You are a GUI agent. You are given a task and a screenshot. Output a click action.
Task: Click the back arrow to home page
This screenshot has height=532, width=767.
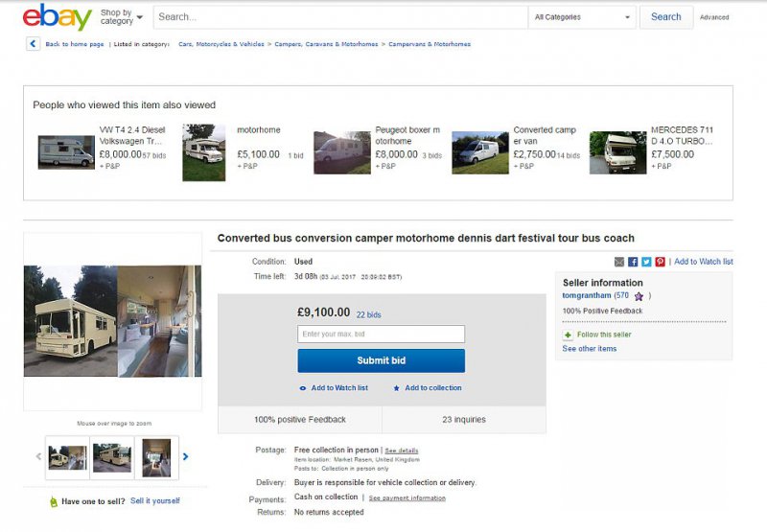tap(33, 44)
